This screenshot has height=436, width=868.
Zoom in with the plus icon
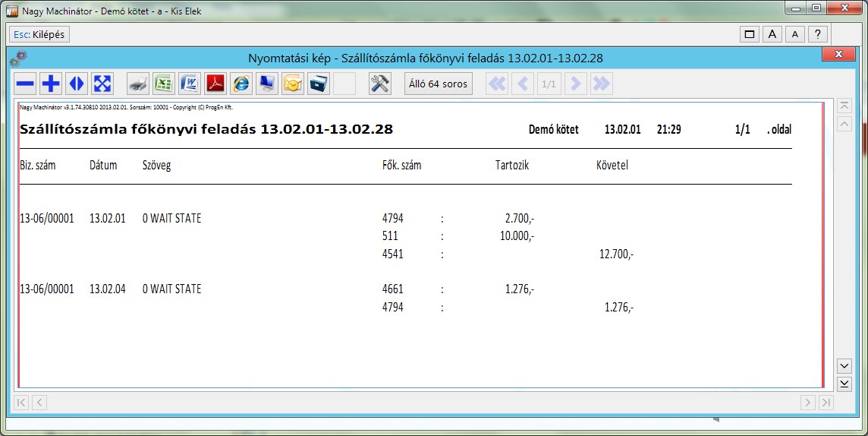[x=51, y=84]
